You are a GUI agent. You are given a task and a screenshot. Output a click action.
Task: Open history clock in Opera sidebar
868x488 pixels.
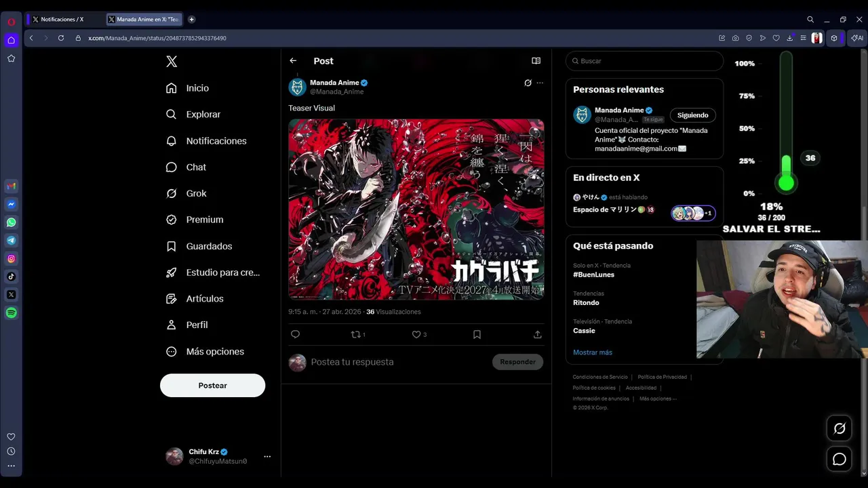point(12,451)
